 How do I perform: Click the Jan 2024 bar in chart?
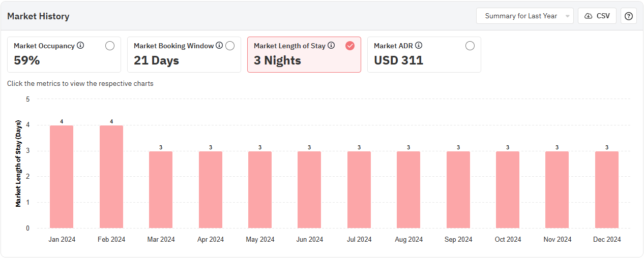pyautogui.click(x=62, y=177)
